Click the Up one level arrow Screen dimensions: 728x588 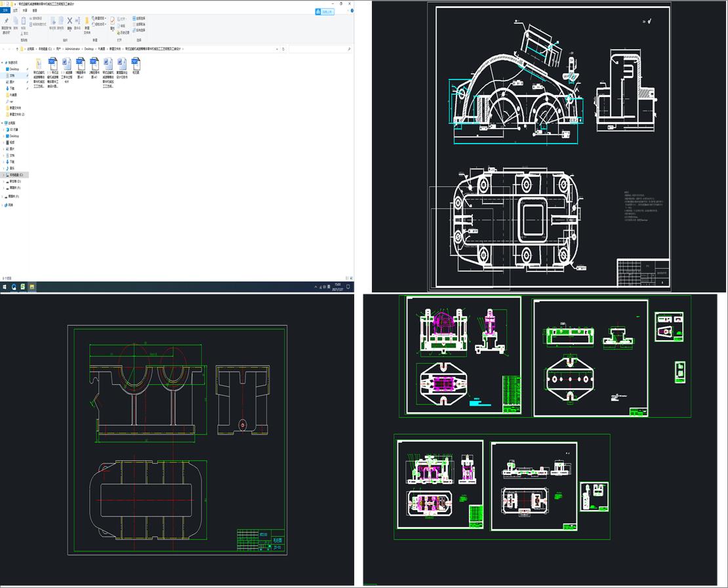pos(17,49)
